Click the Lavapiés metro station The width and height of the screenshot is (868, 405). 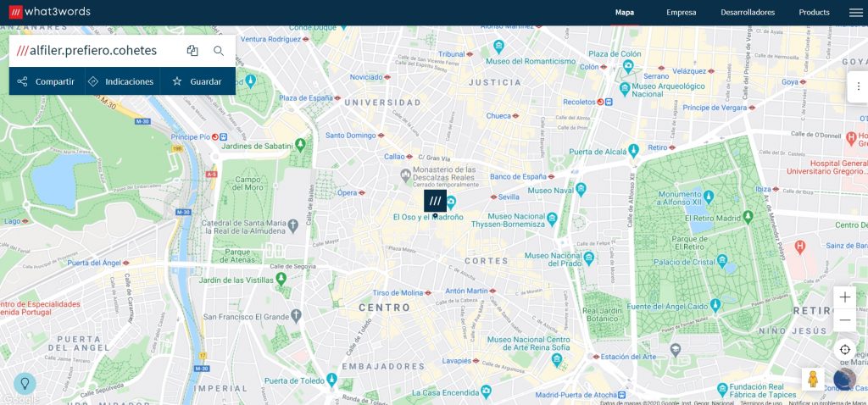click(x=460, y=361)
